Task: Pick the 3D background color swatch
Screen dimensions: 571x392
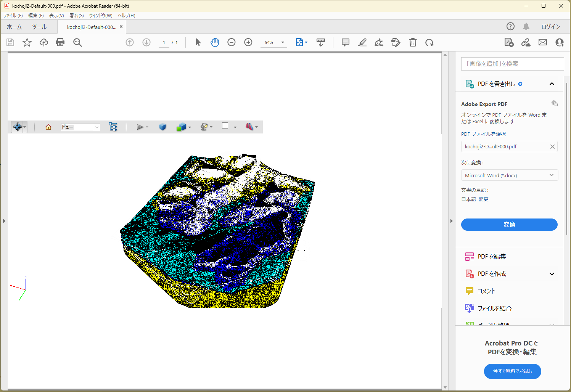Action: point(225,126)
